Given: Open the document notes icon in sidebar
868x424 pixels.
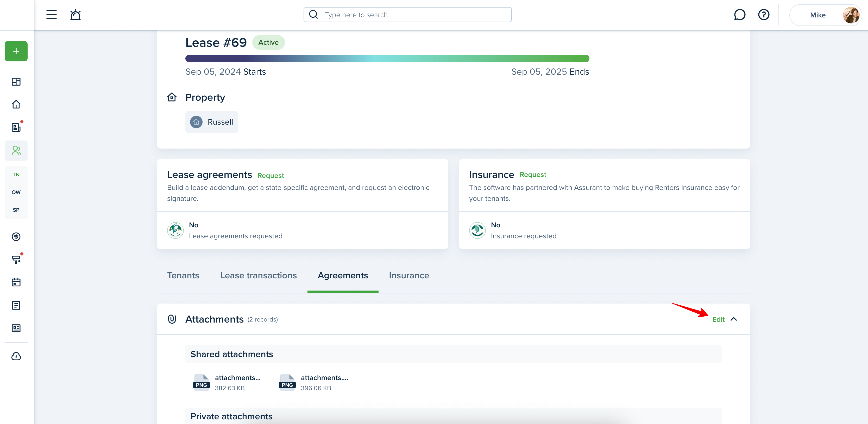Looking at the screenshot, I should 16,305.
